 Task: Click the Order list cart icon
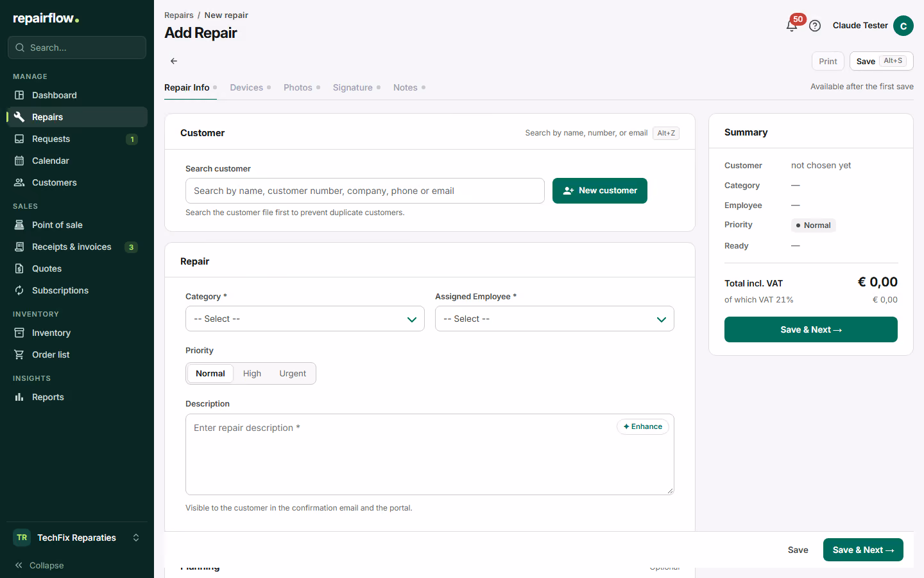coord(19,355)
